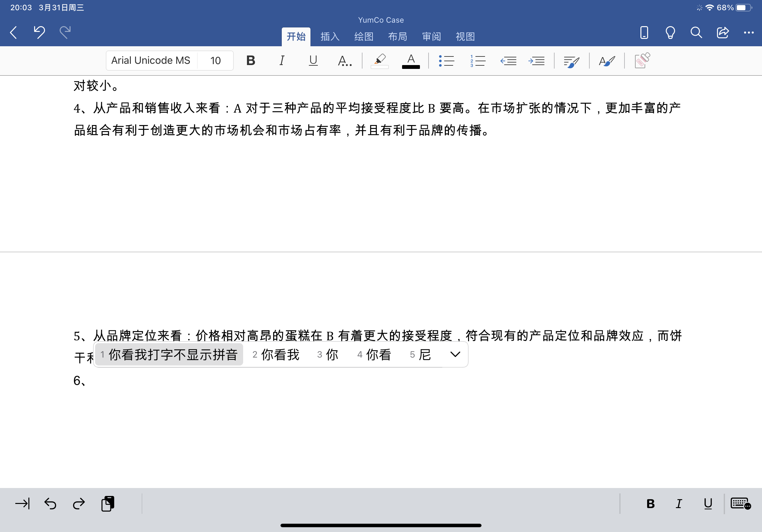
Task: Open document search magnifier
Action: point(696,33)
